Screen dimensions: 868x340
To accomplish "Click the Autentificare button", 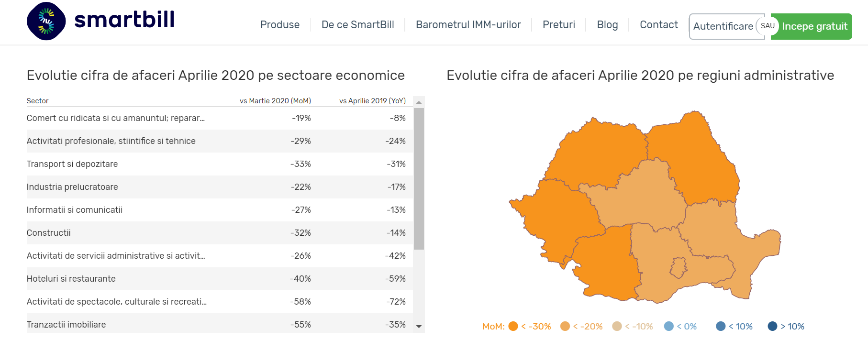I will point(724,26).
